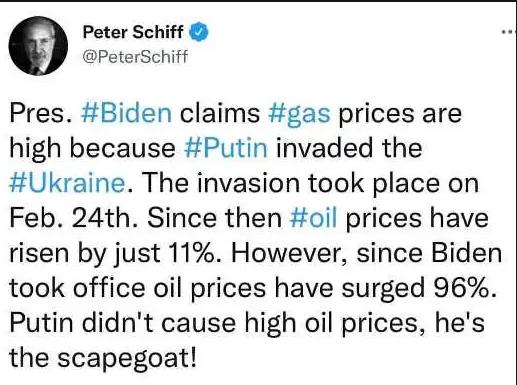Click the word 'However,' in the tweet
This screenshot has width=517, height=385.
[289, 254]
